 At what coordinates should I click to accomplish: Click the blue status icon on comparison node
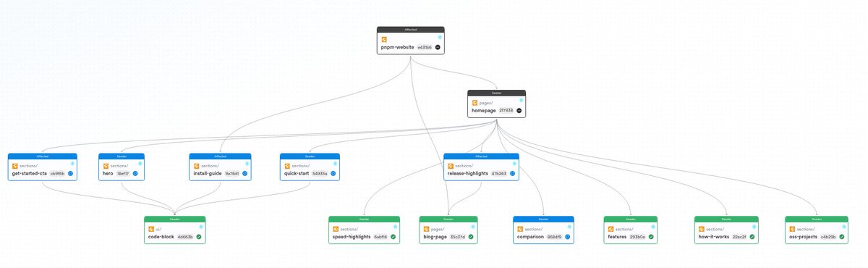569,237
